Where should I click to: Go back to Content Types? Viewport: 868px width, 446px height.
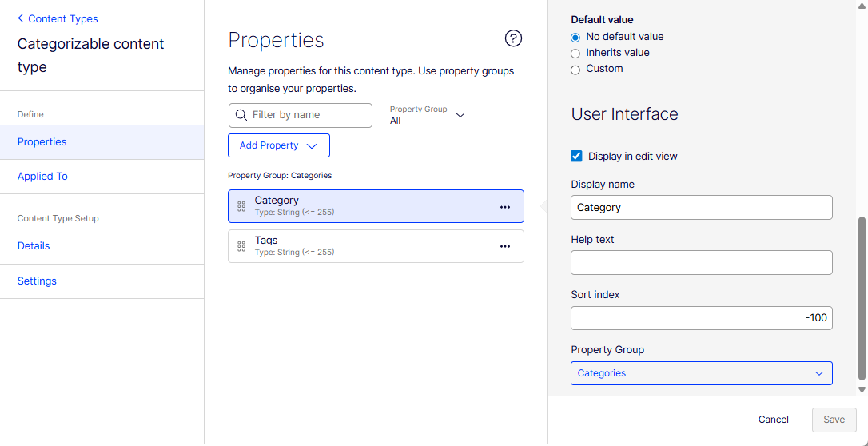point(58,18)
